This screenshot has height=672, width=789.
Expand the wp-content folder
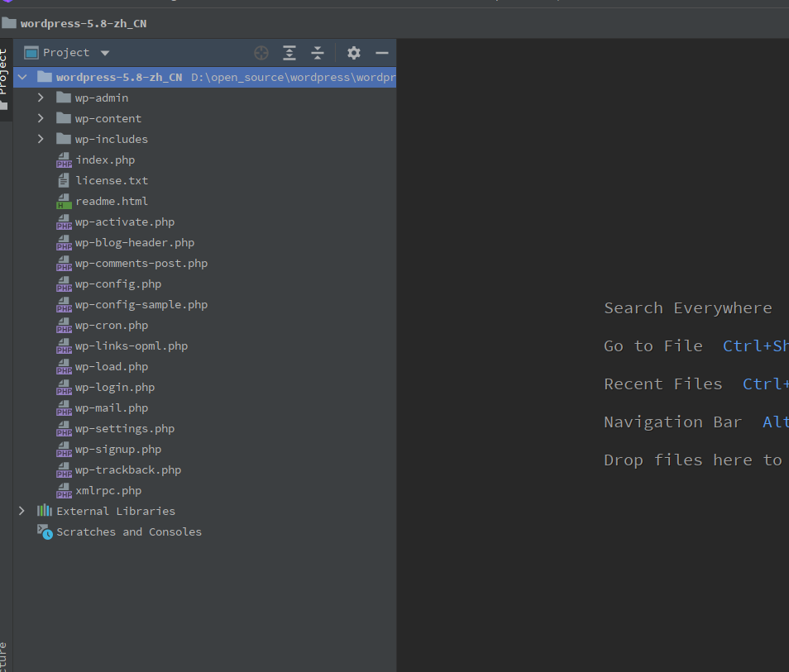pyautogui.click(x=40, y=118)
